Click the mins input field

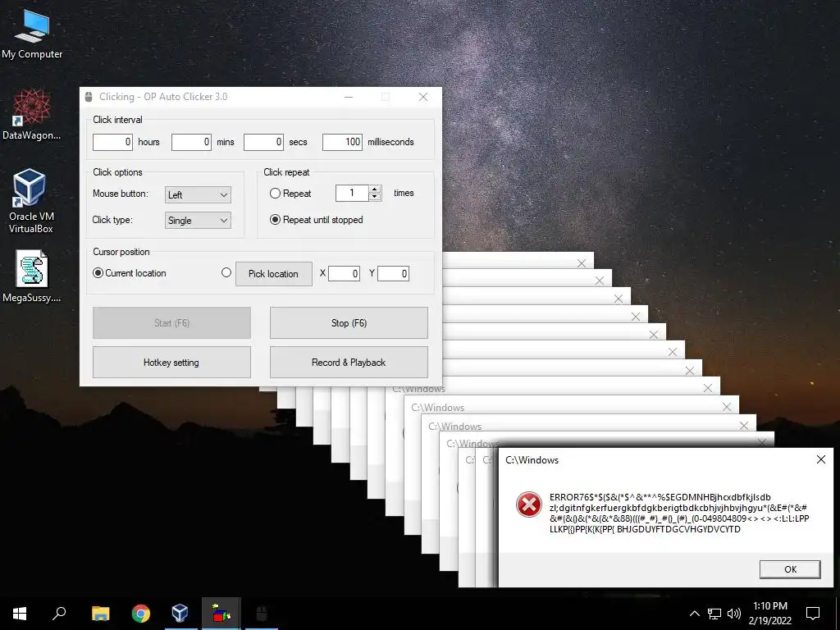point(191,142)
